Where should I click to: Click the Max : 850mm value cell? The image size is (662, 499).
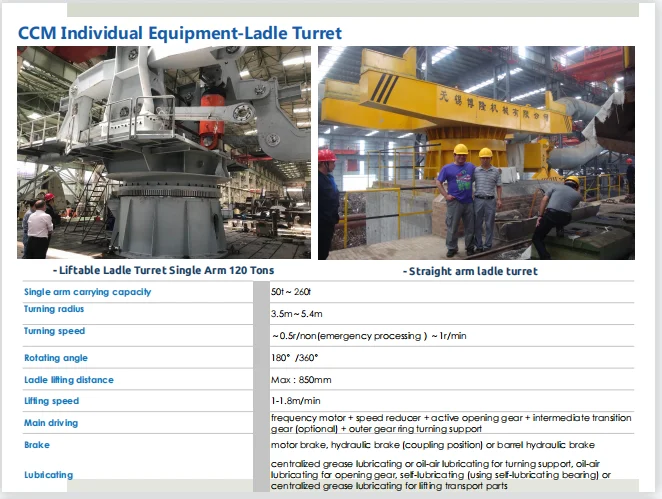304,380
